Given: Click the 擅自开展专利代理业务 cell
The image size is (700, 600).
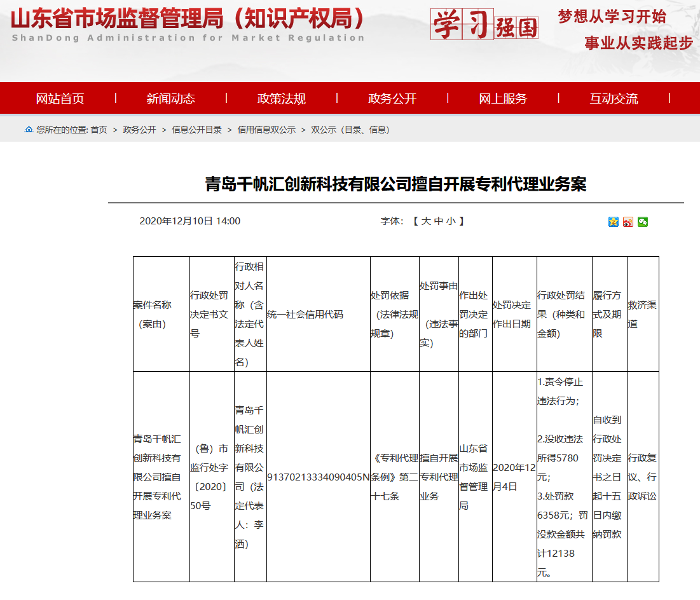Looking at the screenshot, I should point(439,477).
